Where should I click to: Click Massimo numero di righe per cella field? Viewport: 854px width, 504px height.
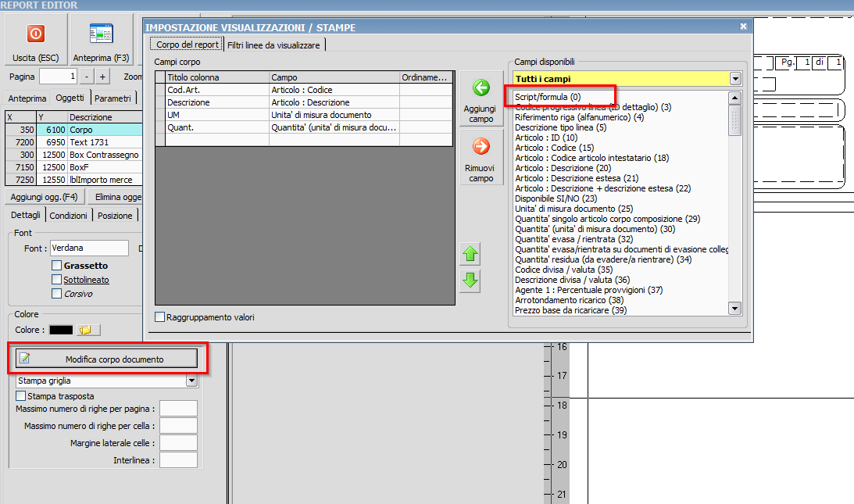pos(178,426)
